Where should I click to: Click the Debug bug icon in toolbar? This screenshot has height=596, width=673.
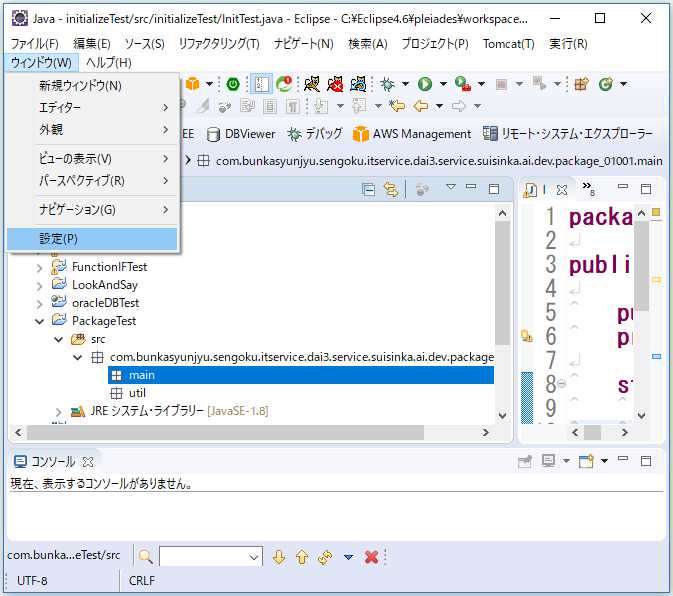[387, 84]
